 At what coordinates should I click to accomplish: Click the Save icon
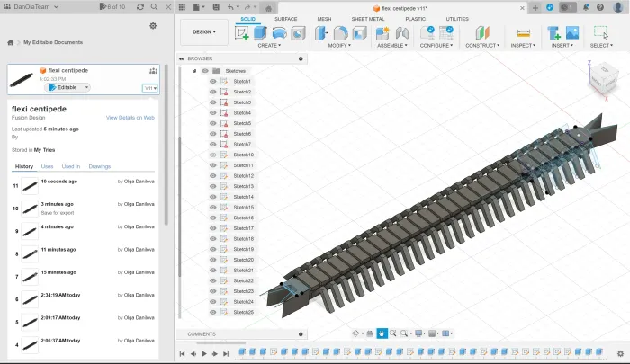216,7
